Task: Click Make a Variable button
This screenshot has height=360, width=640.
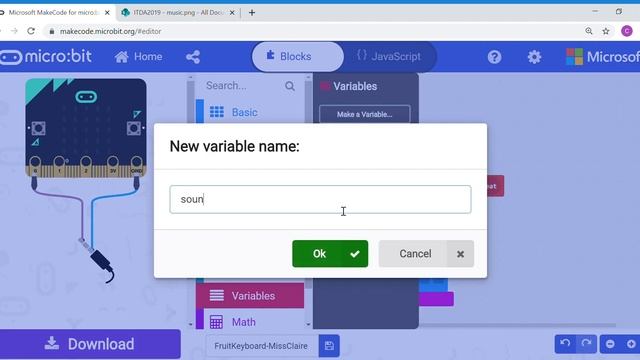Action: (x=364, y=114)
